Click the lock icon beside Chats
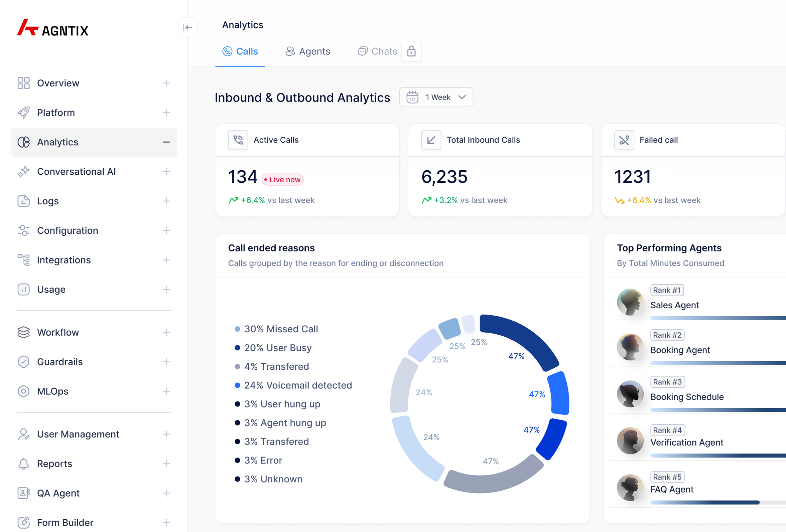This screenshot has height=532, width=786. tap(411, 51)
